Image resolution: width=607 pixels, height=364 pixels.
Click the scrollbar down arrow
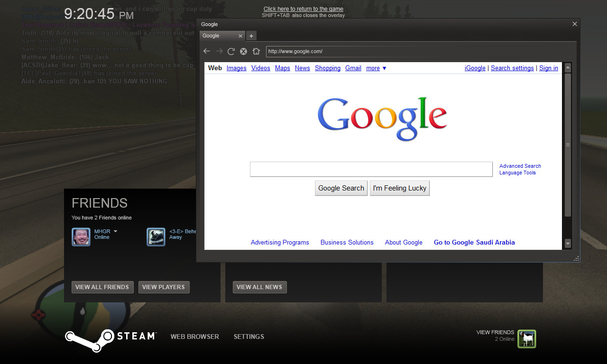[x=568, y=244]
